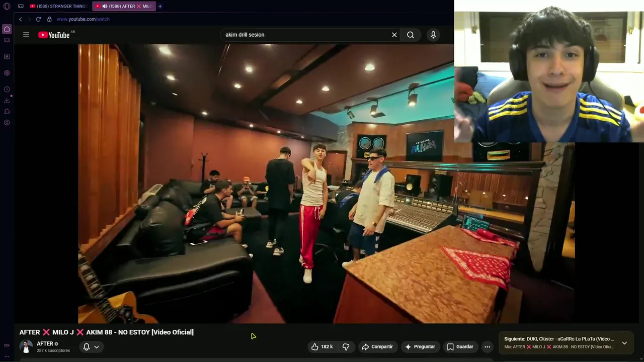Open YouTube hamburger guide menu
Viewport: 644px width, 362px height.
click(x=26, y=35)
